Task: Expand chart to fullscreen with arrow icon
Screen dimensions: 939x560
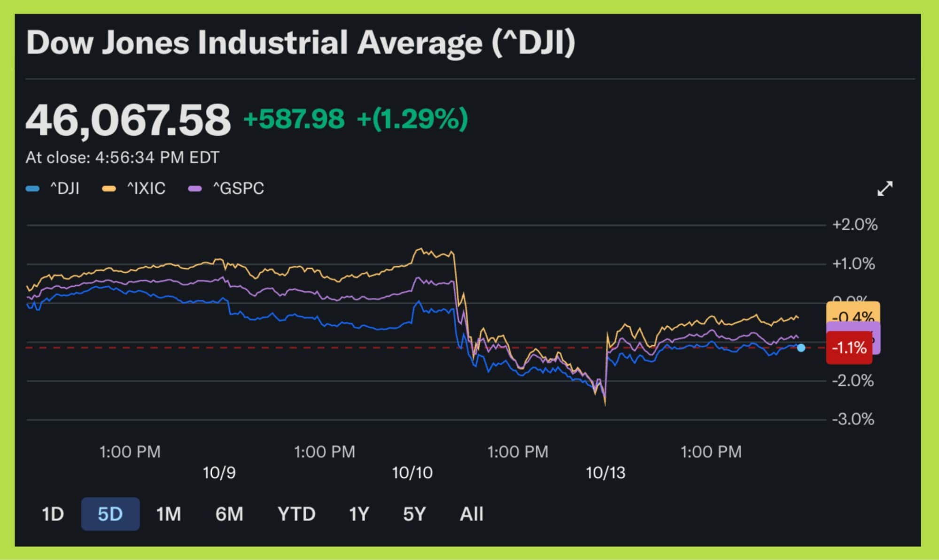Action: 885,189
